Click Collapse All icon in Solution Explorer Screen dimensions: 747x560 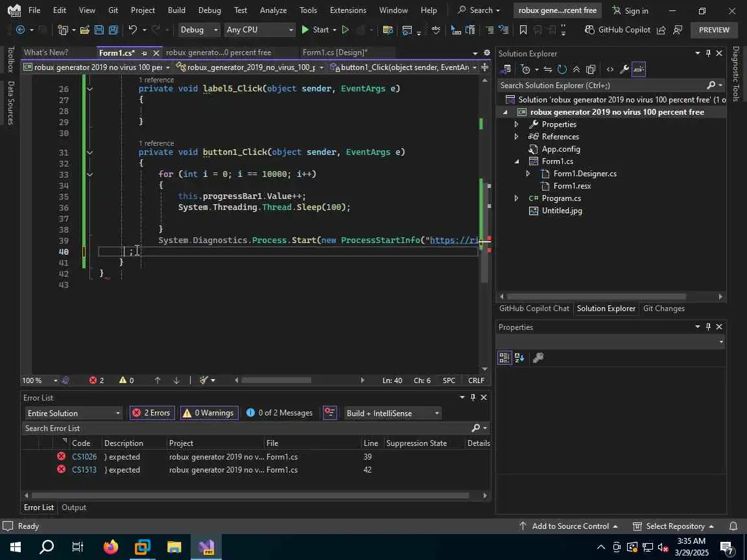pos(576,69)
